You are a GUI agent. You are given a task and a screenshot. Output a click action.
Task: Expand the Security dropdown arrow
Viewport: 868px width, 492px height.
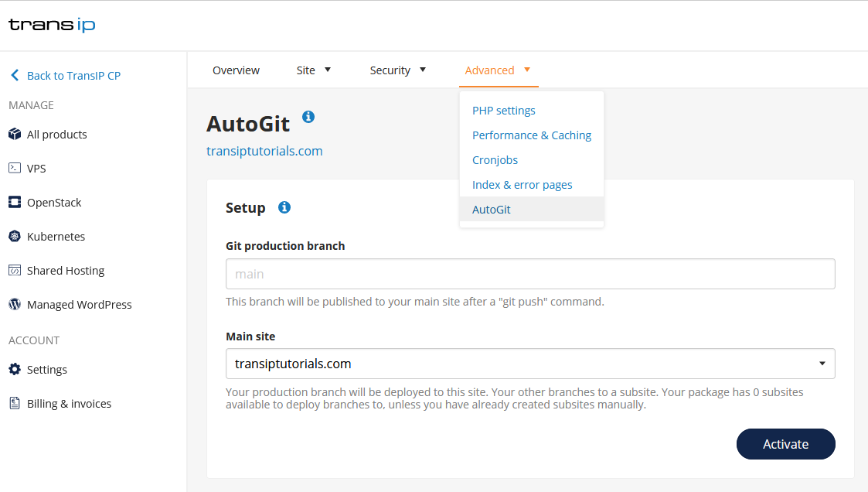coord(423,70)
